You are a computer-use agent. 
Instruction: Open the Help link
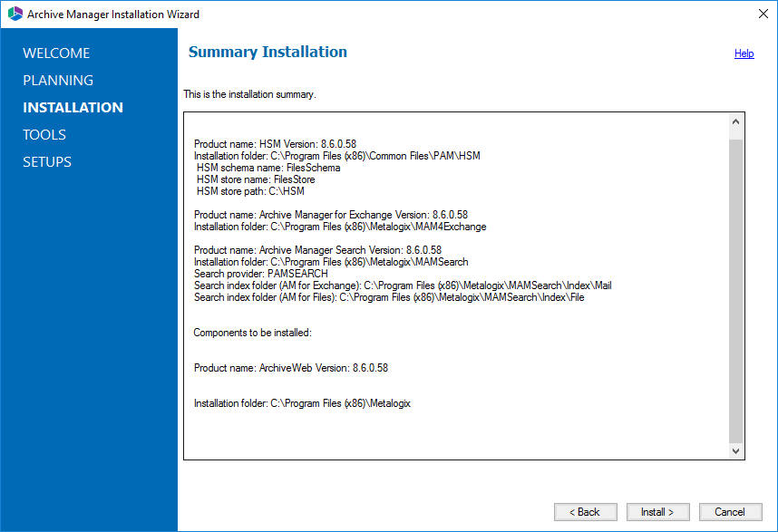(744, 53)
